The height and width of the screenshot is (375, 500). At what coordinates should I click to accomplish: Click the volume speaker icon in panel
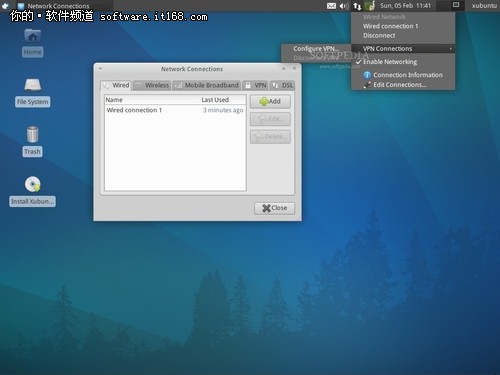(x=344, y=6)
